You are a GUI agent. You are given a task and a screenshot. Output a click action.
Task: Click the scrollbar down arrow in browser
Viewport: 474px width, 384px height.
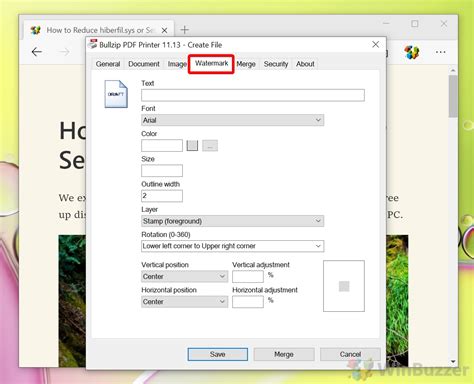pyautogui.click(x=453, y=361)
